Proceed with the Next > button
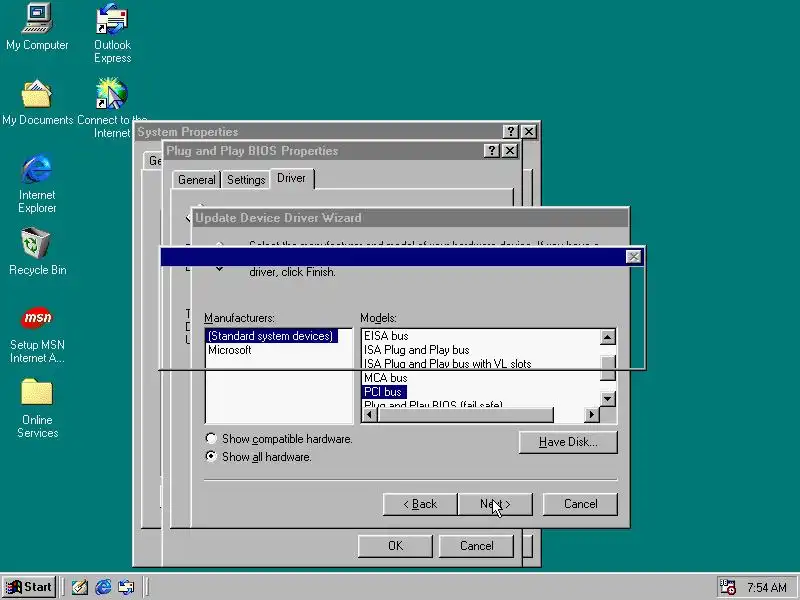Image resolution: width=800 pixels, height=600 pixels. coord(495,504)
